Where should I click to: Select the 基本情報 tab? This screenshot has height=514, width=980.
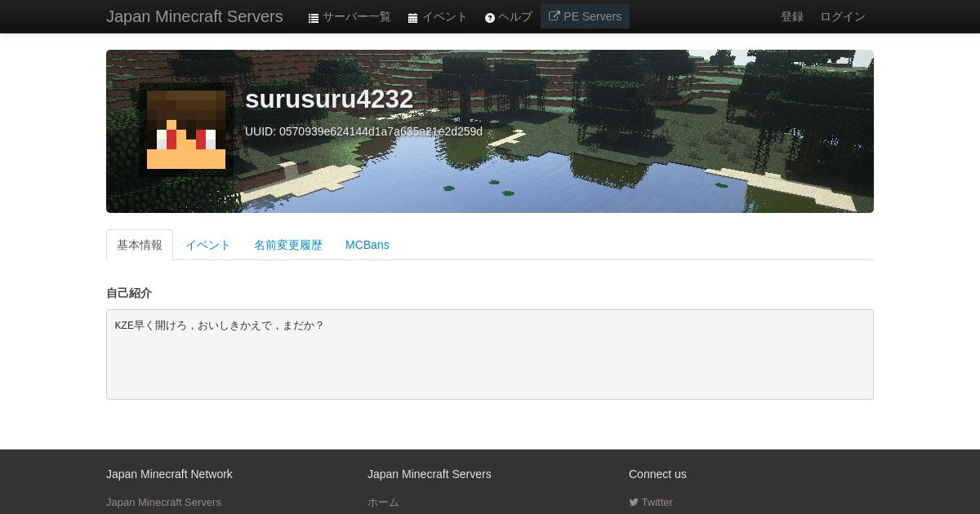(x=140, y=245)
